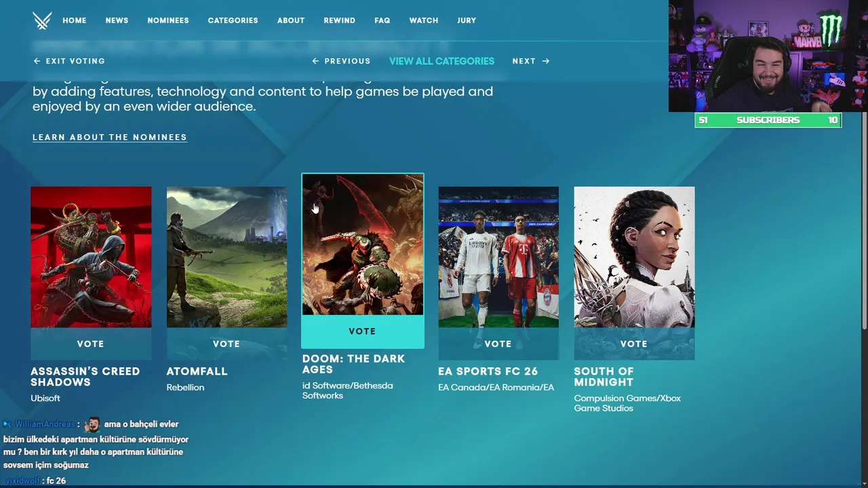Open the HOME menu item
Image resolution: width=868 pixels, height=488 pixels.
click(x=75, y=20)
